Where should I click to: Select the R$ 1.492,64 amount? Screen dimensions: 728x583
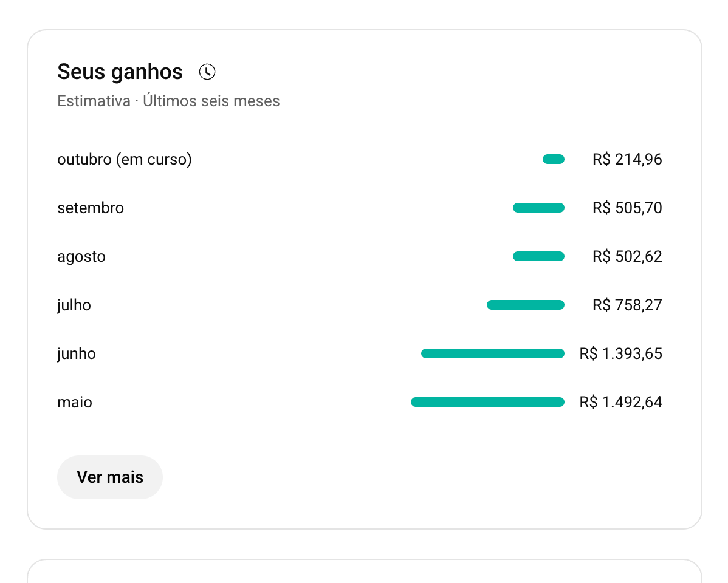(620, 402)
